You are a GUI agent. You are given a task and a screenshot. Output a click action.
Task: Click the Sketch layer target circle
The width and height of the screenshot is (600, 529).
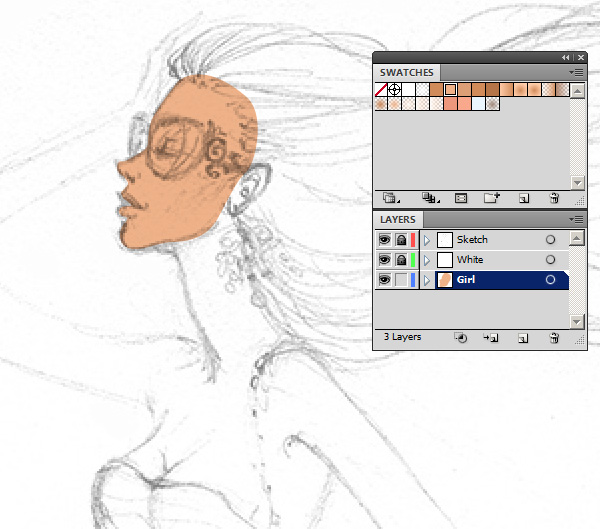pyautogui.click(x=550, y=240)
